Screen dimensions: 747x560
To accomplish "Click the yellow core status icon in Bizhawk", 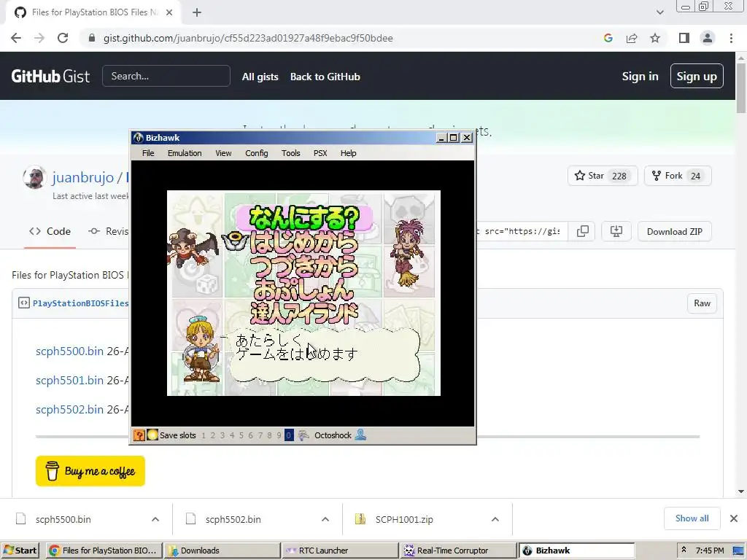I will [x=152, y=435].
